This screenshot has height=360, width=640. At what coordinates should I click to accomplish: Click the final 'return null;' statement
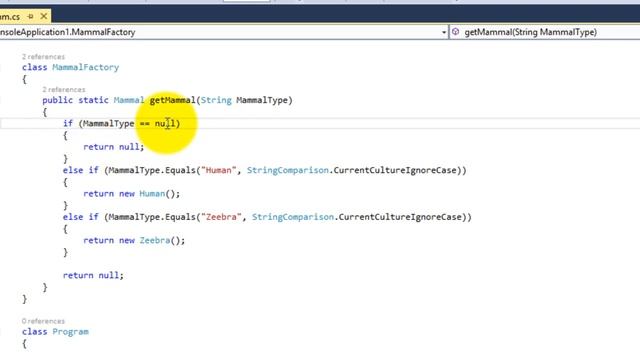[93, 276]
